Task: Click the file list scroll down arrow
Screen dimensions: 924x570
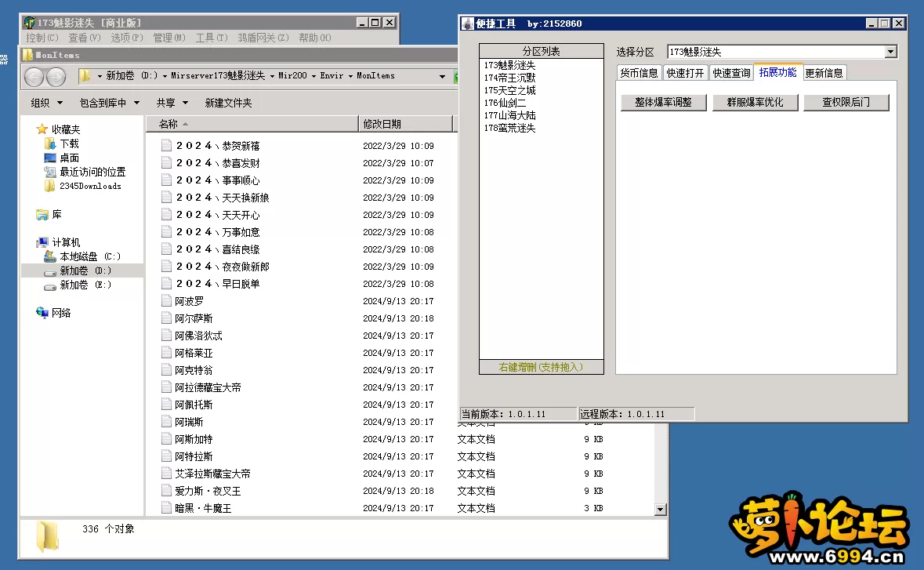Action: point(661,510)
